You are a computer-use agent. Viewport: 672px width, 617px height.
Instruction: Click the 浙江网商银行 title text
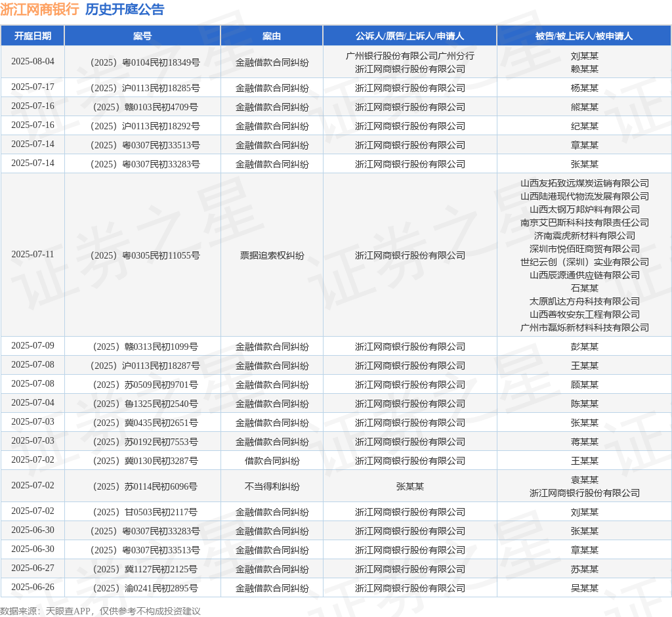[x=39, y=9]
